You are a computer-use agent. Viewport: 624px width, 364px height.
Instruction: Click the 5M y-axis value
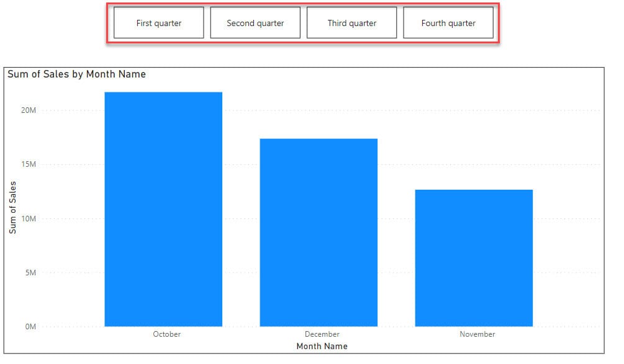(x=30, y=273)
